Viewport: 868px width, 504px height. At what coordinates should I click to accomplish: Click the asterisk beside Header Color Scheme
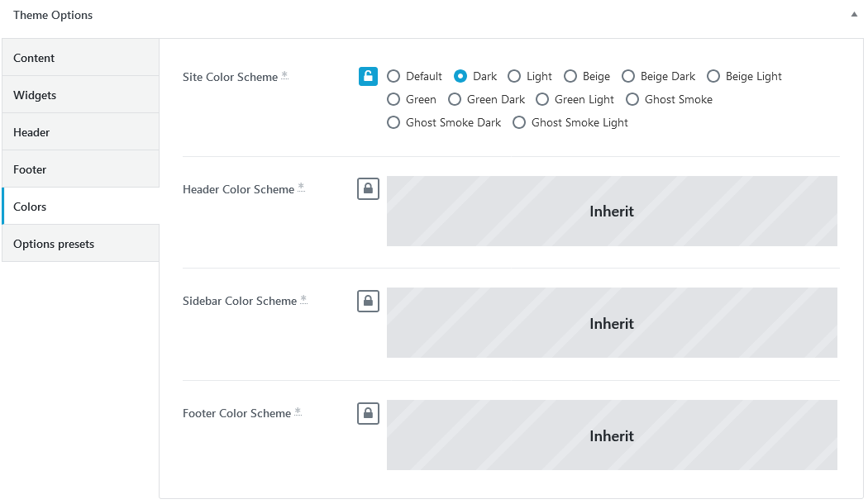click(301, 187)
